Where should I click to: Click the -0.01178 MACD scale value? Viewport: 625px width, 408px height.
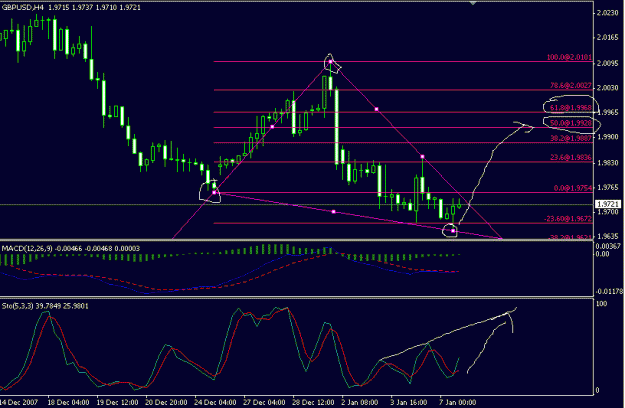pos(609,291)
